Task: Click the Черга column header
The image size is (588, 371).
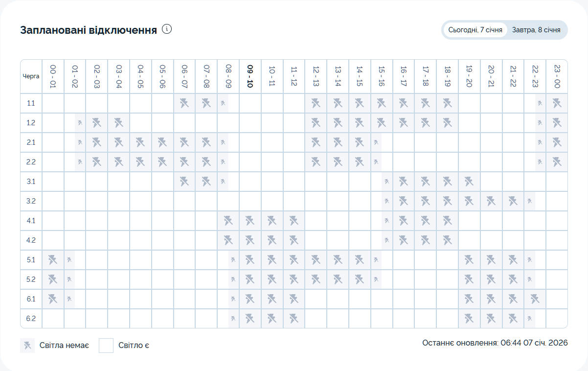Action: click(x=31, y=76)
